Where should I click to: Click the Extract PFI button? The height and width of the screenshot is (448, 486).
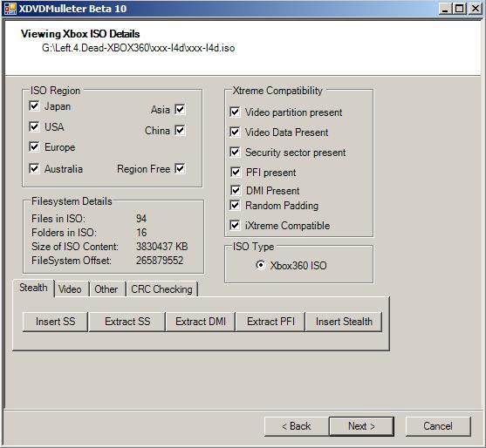click(x=270, y=322)
